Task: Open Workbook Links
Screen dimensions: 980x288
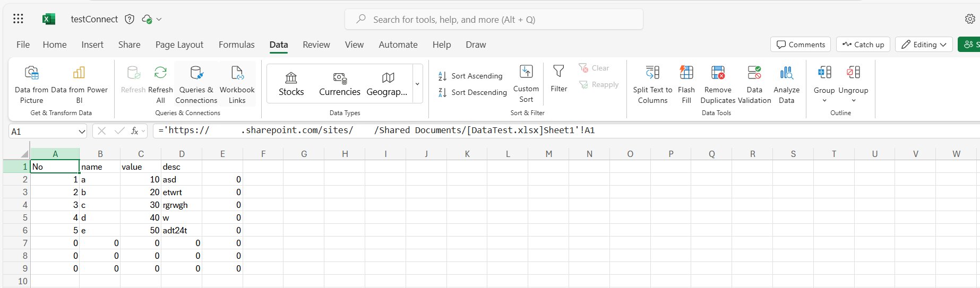Action: (237, 85)
